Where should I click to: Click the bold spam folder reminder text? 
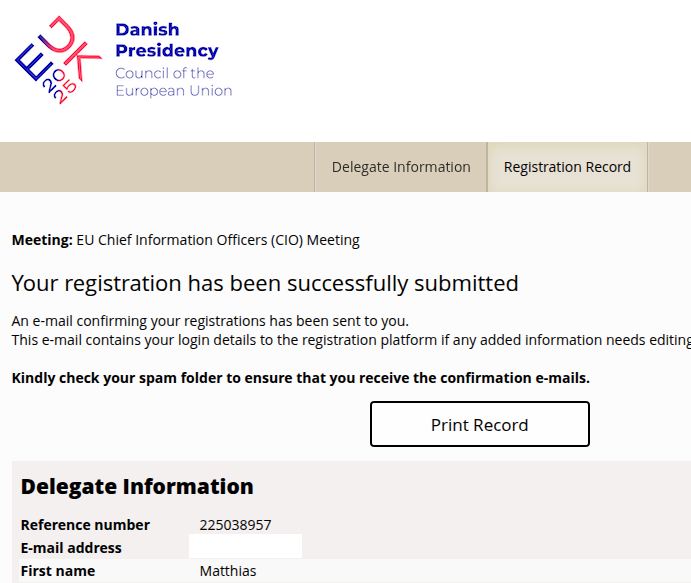coord(300,378)
